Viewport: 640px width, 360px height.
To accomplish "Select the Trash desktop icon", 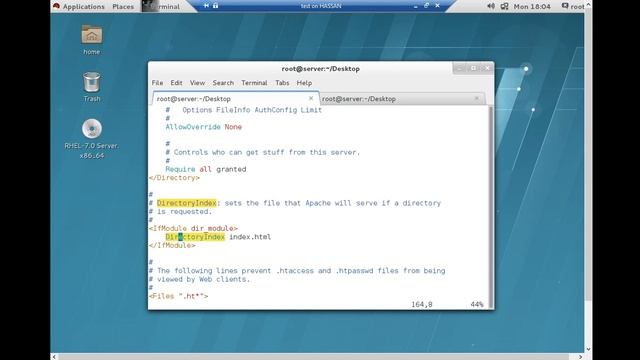I will 91,87.
